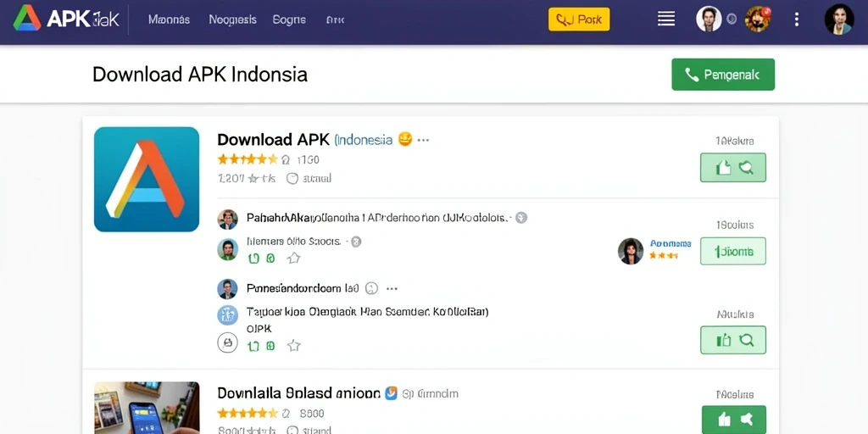Open the Sogns menu item
This screenshot has height=434, width=868.
[x=289, y=19]
